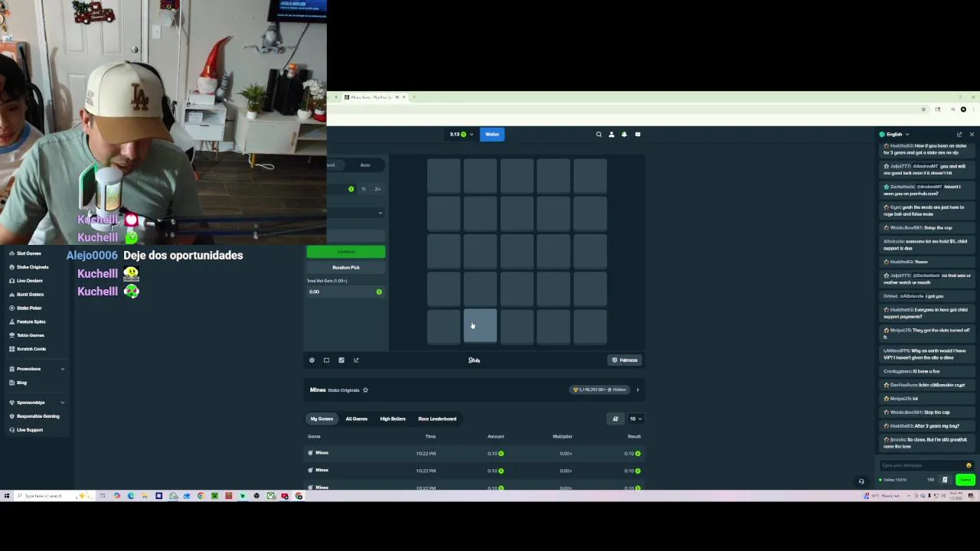
Task: Open the emoji picker in chat input
Action: [x=969, y=465]
